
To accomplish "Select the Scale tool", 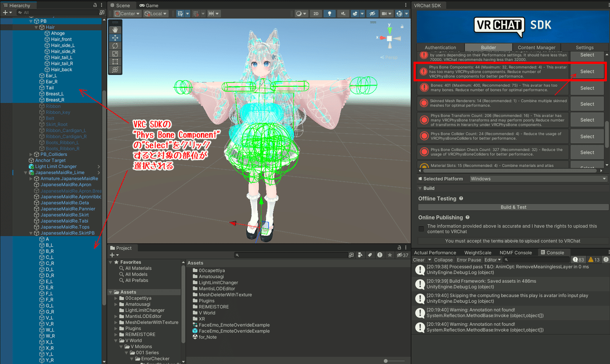I will coord(115,54).
